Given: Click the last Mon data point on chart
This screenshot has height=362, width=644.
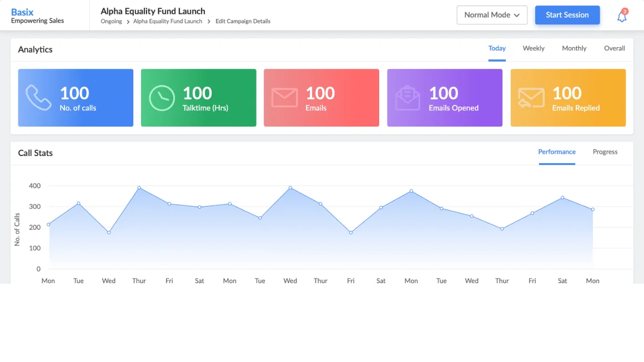Looking at the screenshot, I should tap(593, 209).
